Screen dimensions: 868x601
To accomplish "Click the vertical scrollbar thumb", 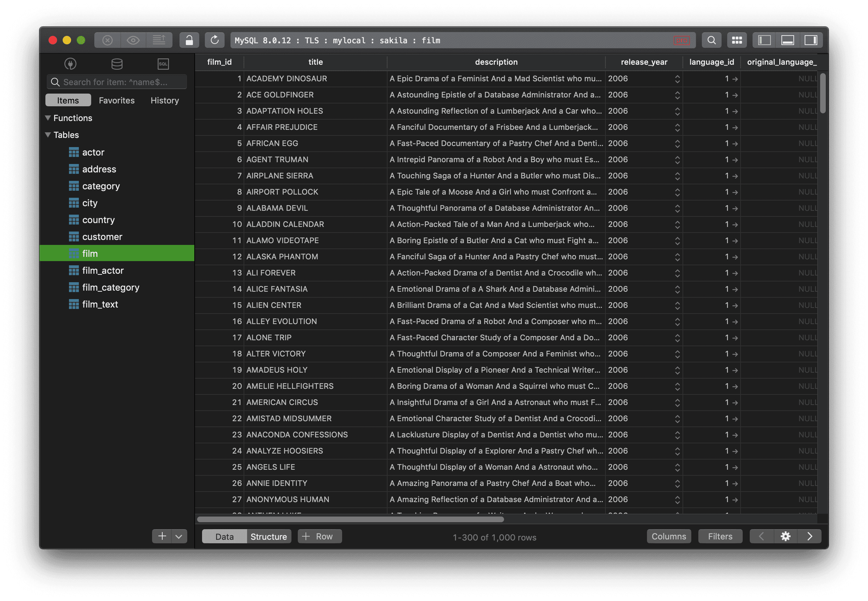I will 823,93.
